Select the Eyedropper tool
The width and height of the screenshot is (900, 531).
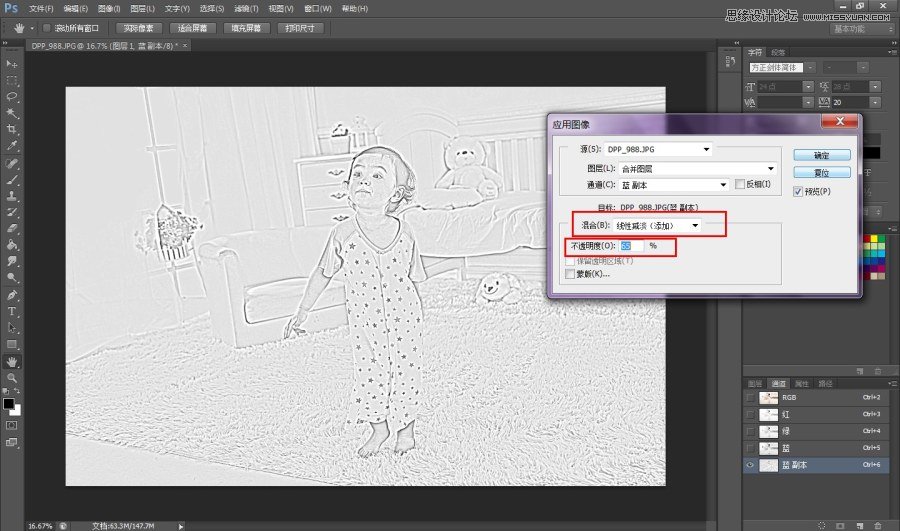(x=11, y=145)
